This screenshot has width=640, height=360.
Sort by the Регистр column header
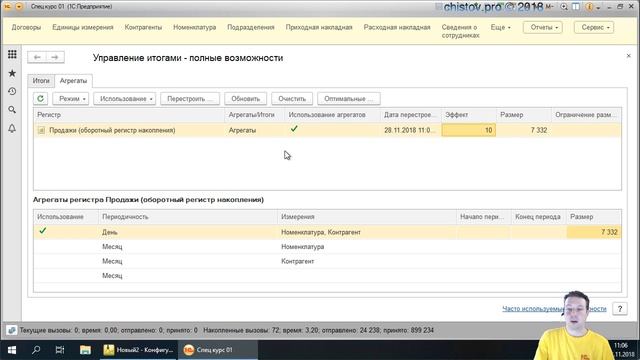129,115
